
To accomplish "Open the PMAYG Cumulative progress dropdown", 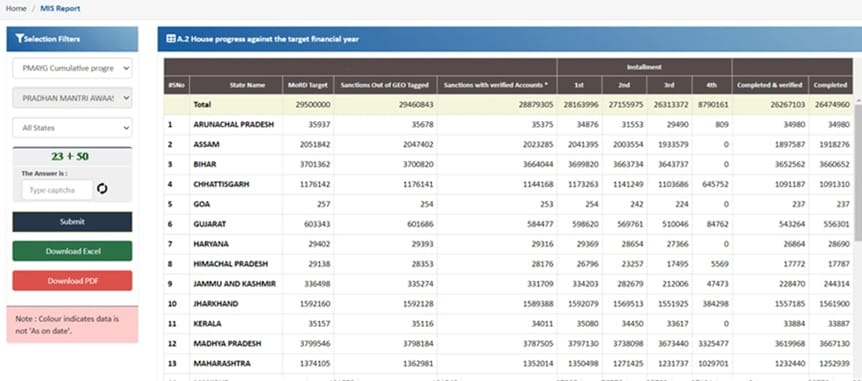I will [72, 68].
